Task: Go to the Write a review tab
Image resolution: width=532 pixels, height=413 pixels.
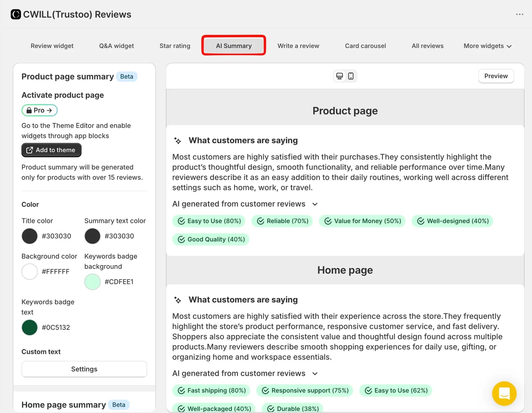Action: click(298, 46)
